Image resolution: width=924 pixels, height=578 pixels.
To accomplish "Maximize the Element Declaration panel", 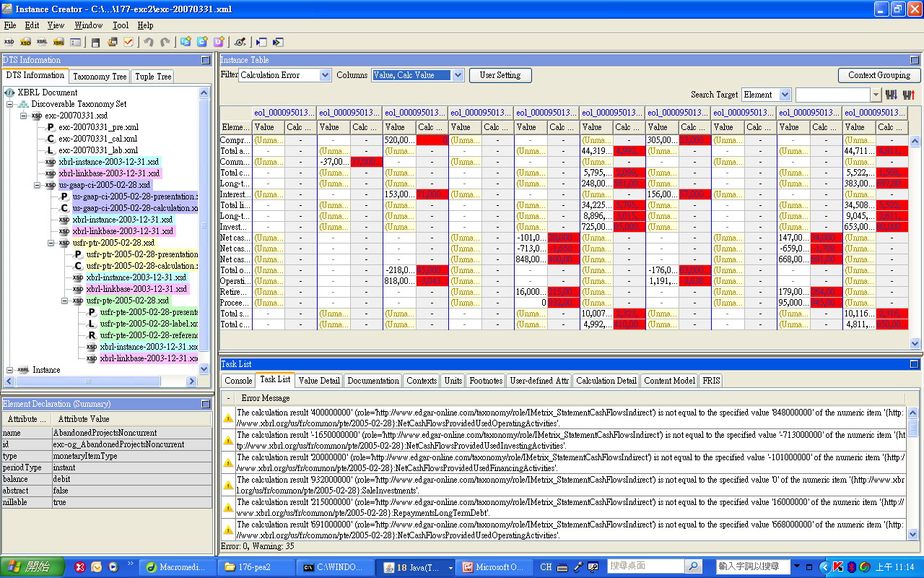I will (x=206, y=404).
